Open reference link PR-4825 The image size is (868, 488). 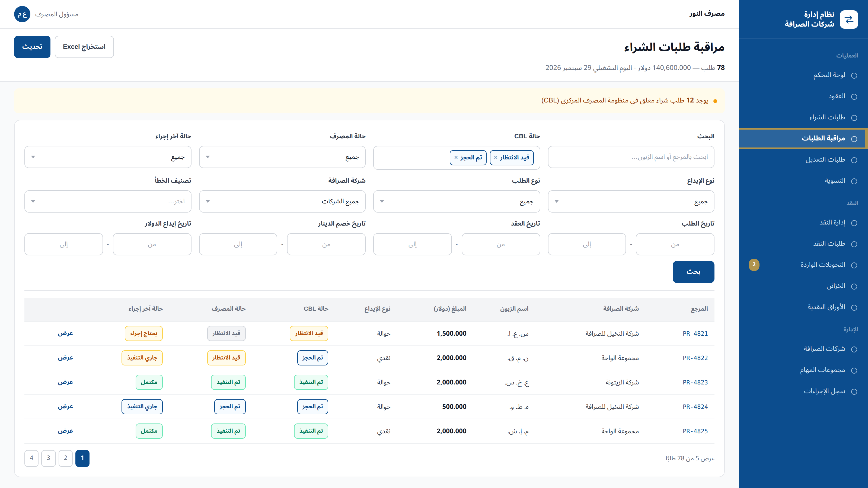click(695, 431)
